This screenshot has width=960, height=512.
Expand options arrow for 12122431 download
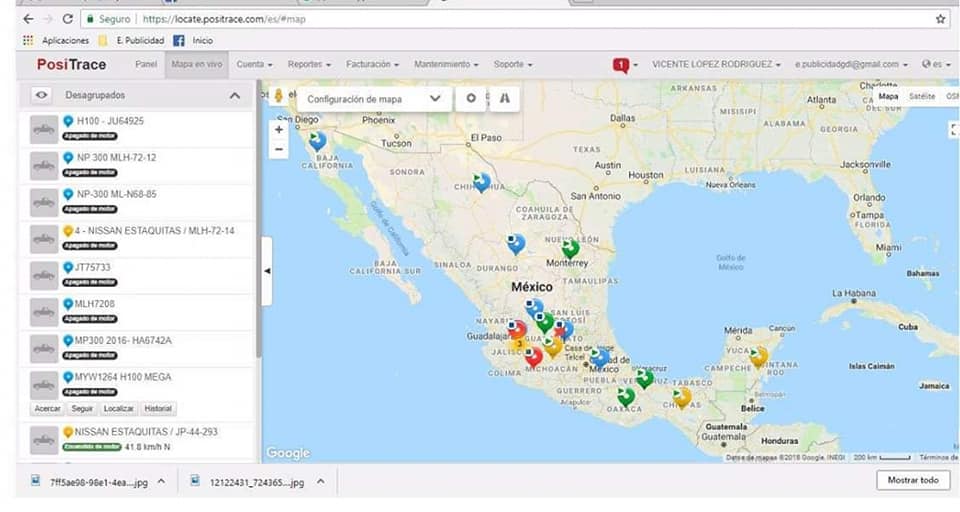coord(321,481)
